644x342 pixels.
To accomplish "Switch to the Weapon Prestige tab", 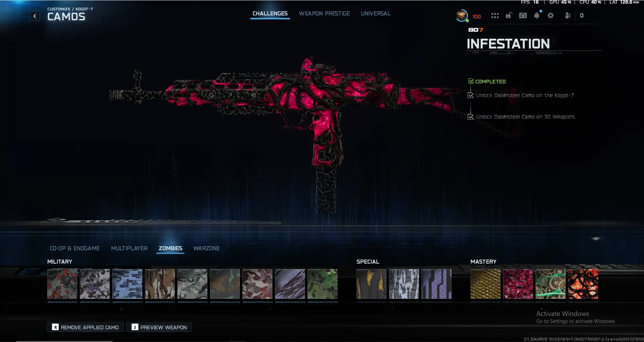I will tap(324, 14).
